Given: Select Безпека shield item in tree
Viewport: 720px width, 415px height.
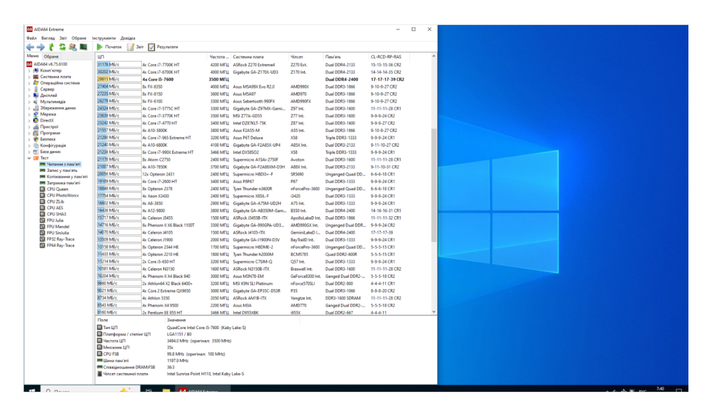Looking at the screenshot, I should [x=45, y=139].
